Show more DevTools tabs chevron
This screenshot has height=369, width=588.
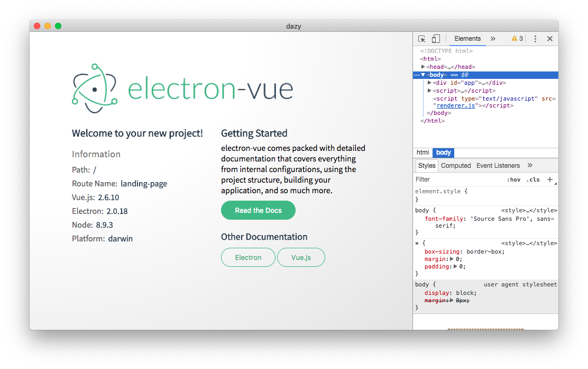[493, 39]
